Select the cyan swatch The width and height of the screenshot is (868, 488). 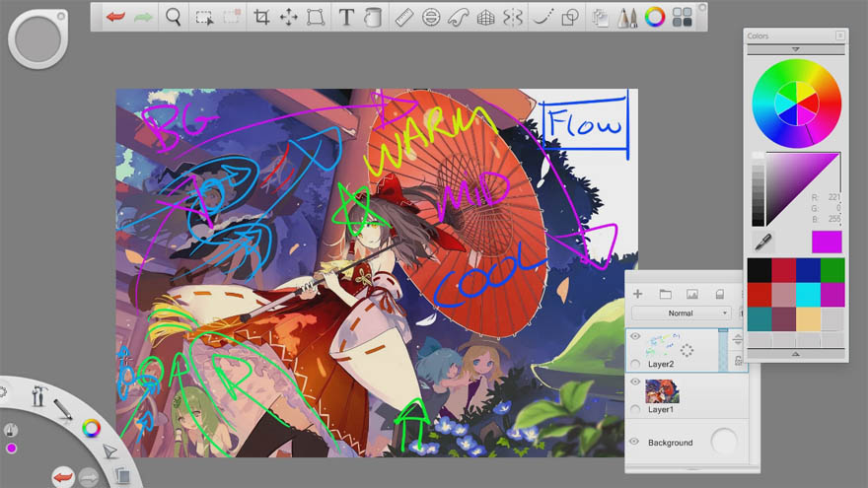(x=808, y=295)
